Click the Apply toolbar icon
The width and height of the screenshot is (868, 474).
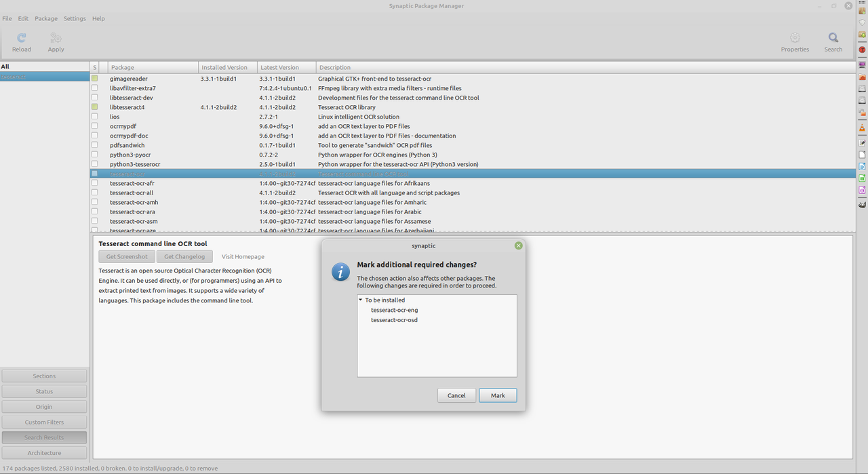tap(56, 38)
